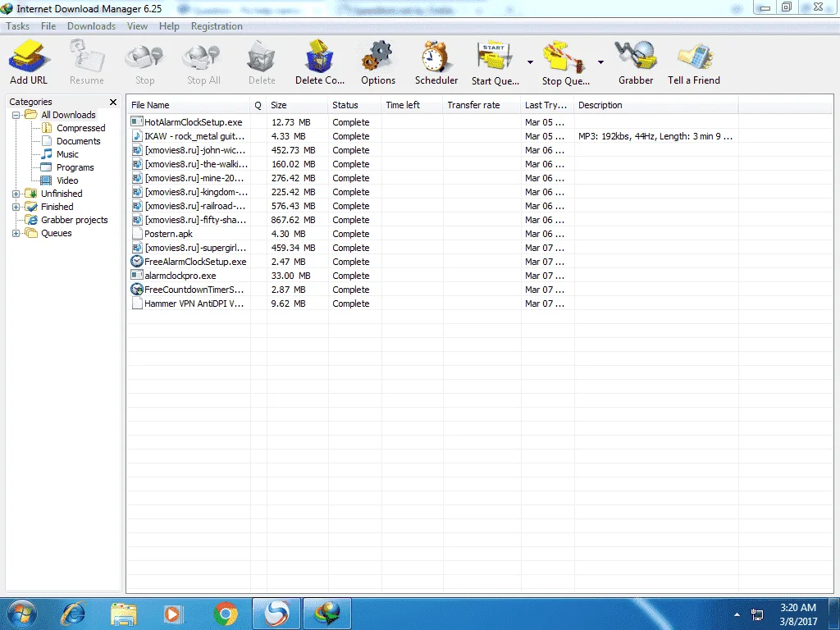Click the Start Queue toolbar icon

[x=495, y=57]
